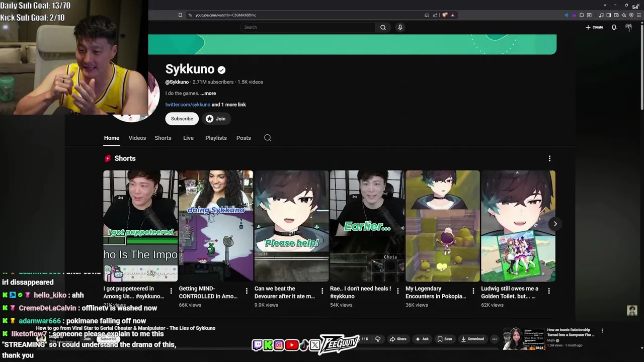Dislike the video with thumbs-down icon
This screenshot has height=362, width=644.
[378, 339]
